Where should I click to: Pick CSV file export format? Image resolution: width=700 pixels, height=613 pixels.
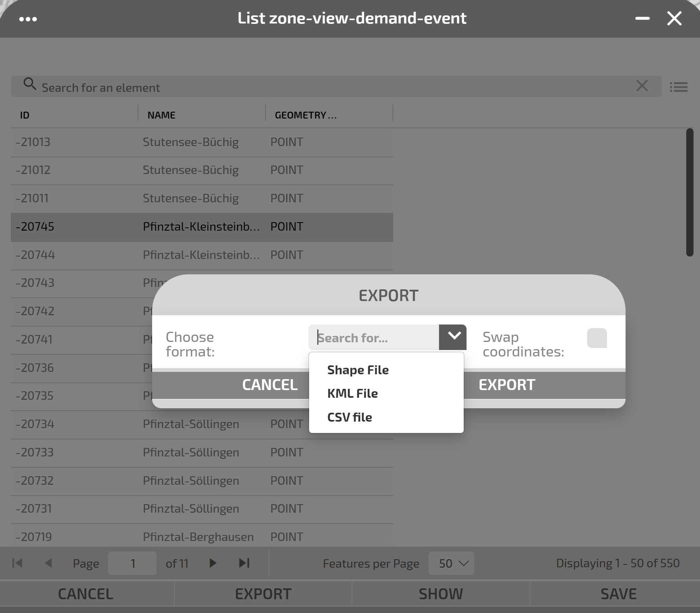pos(350,417)
